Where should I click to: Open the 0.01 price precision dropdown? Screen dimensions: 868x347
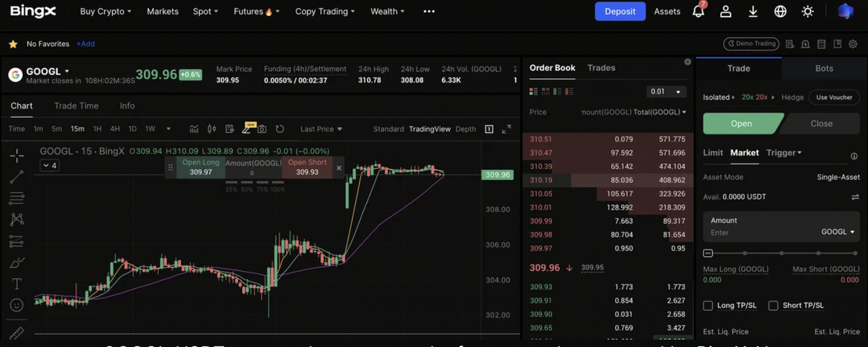(x=666, y=91)
